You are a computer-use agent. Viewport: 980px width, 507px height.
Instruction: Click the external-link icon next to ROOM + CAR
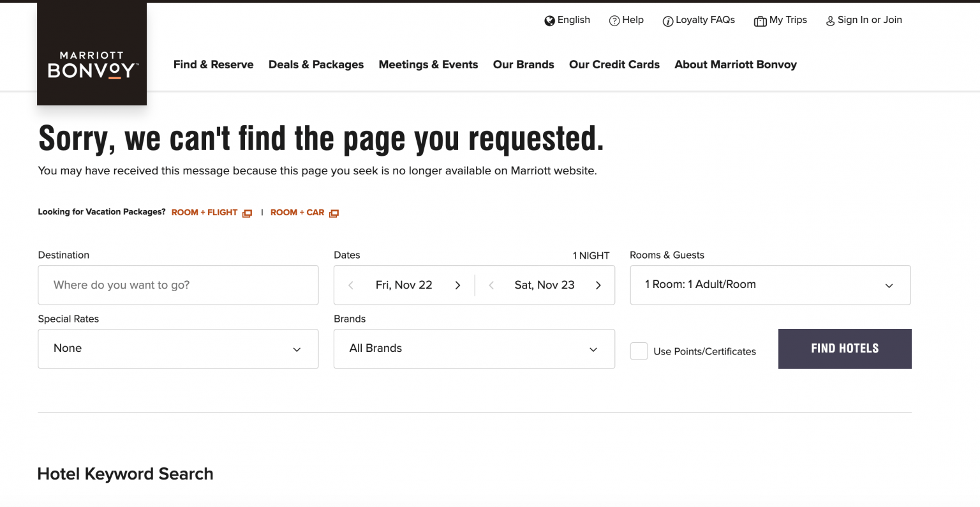click(x=334, y=213)
